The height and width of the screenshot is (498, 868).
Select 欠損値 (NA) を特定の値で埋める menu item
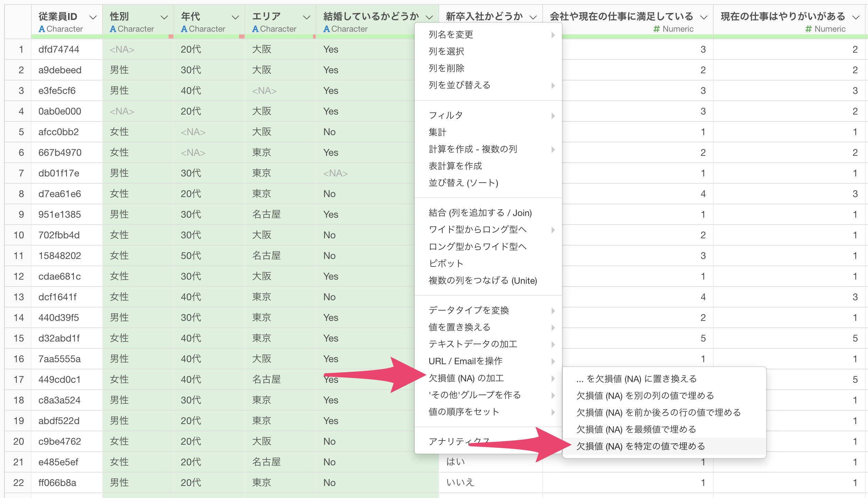[x=640, y=446]
